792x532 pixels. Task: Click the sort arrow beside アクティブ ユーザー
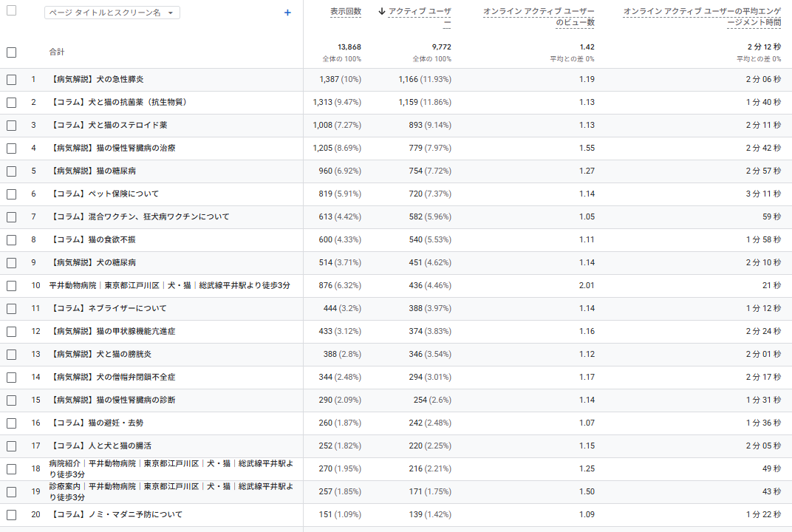[x=382, y=11]
